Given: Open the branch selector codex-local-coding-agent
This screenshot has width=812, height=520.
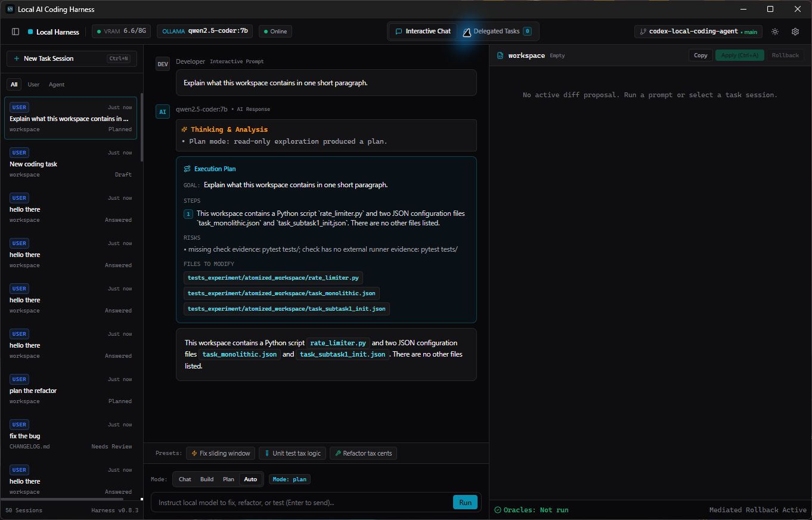Looking at the screenshot, I should click(x=698, y=32).
